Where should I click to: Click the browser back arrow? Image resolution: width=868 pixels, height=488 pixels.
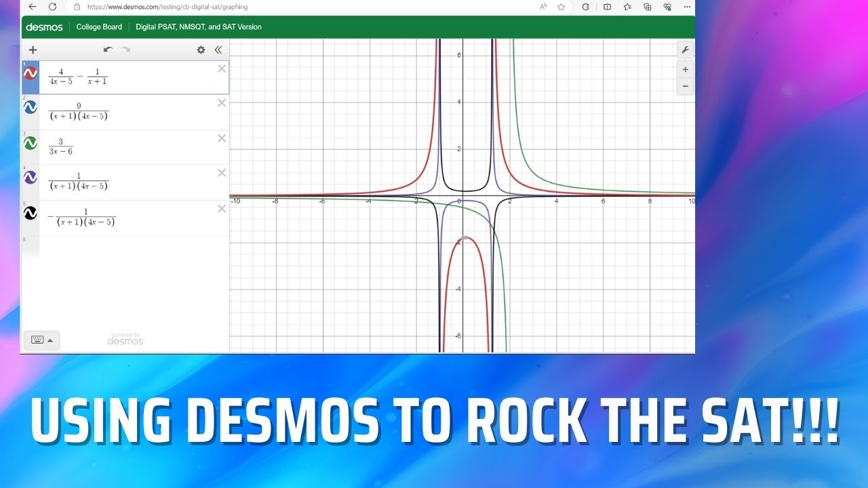pyautogui.click(x=32, y=7)
